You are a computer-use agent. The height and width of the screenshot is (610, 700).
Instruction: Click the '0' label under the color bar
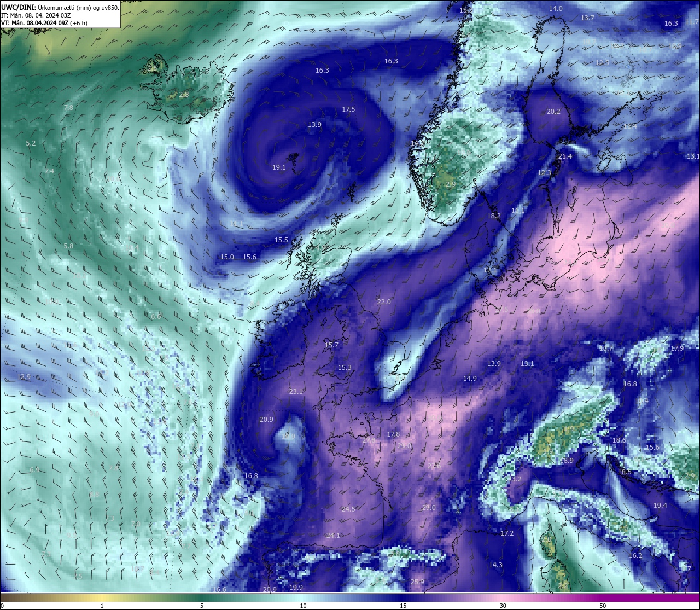(x=2, y=606)
